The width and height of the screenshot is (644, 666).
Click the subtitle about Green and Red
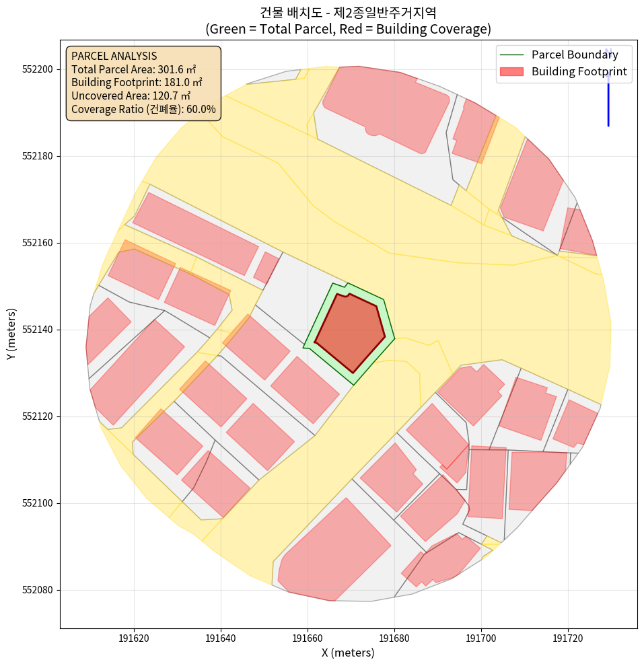point(348,29)
